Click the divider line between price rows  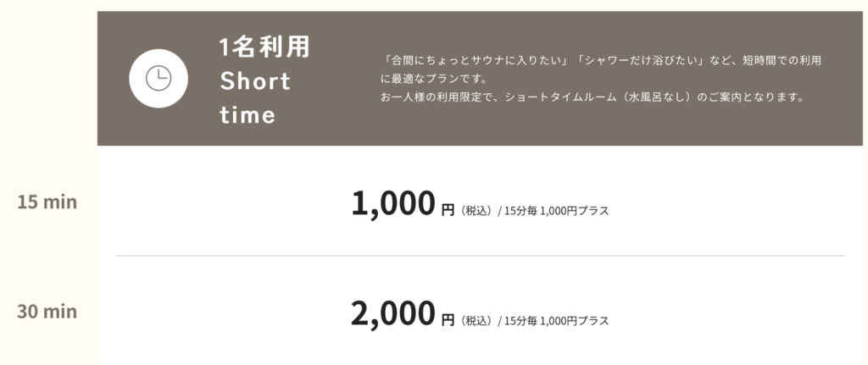pyautogui.click(x=480, y=255)
